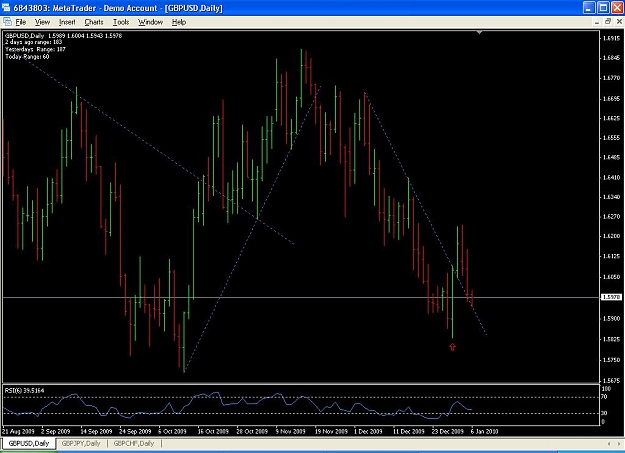Click the 'Yesterdays Range: 187' text
This screenshot has height=453, width=625.
click(35, 49)
